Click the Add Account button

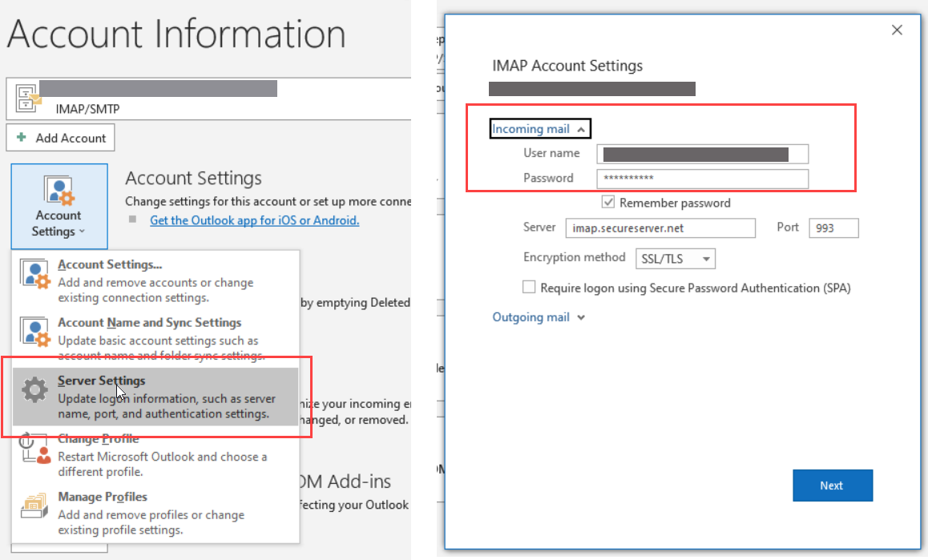(x=60, y=138)
